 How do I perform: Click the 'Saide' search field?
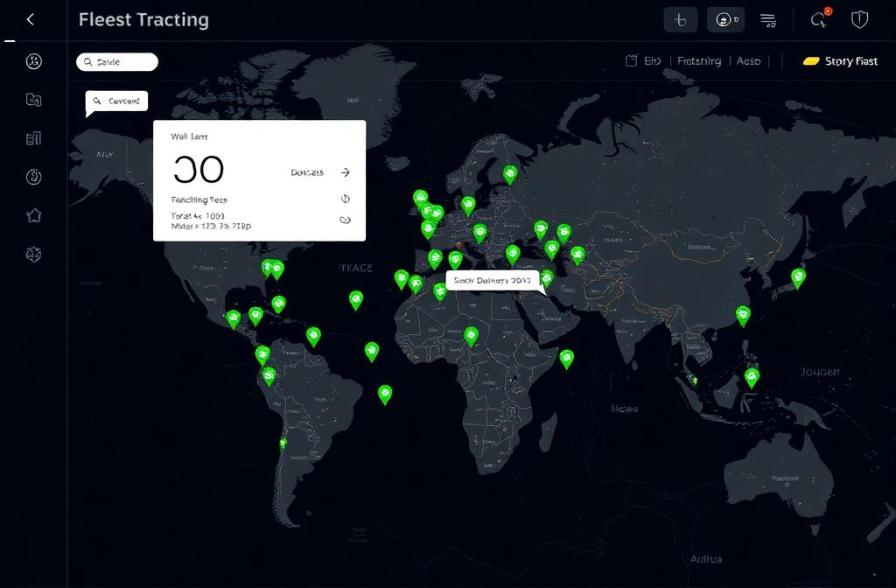(117, 62)
